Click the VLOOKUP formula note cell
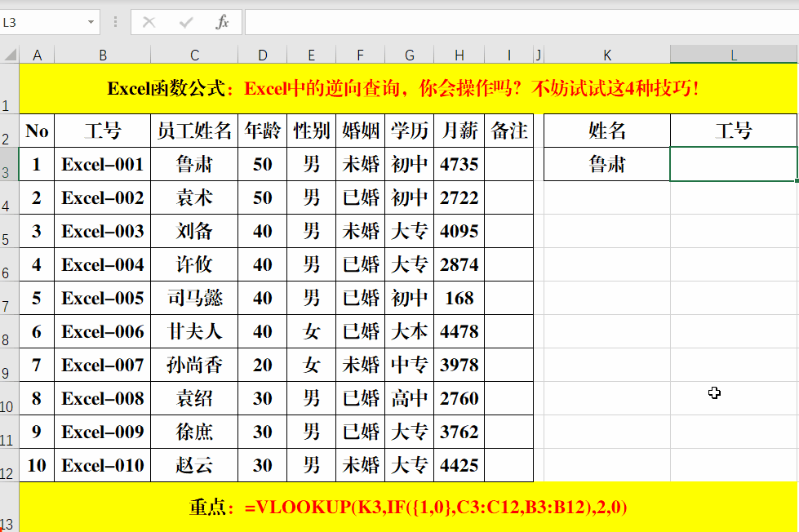The image size is (799, 532). pos(408,507)
